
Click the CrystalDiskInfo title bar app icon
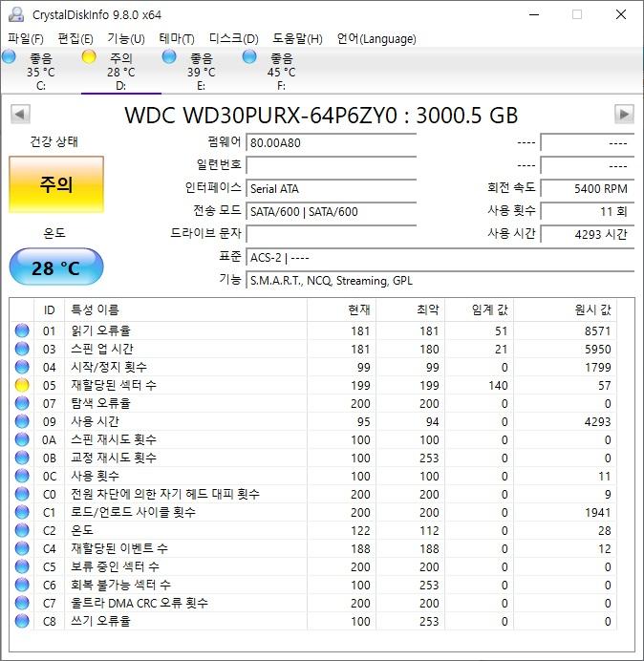pos(16,14)
